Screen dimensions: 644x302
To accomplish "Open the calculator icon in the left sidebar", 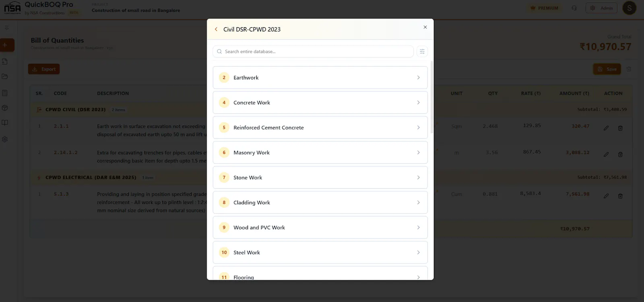I will 5,93.
